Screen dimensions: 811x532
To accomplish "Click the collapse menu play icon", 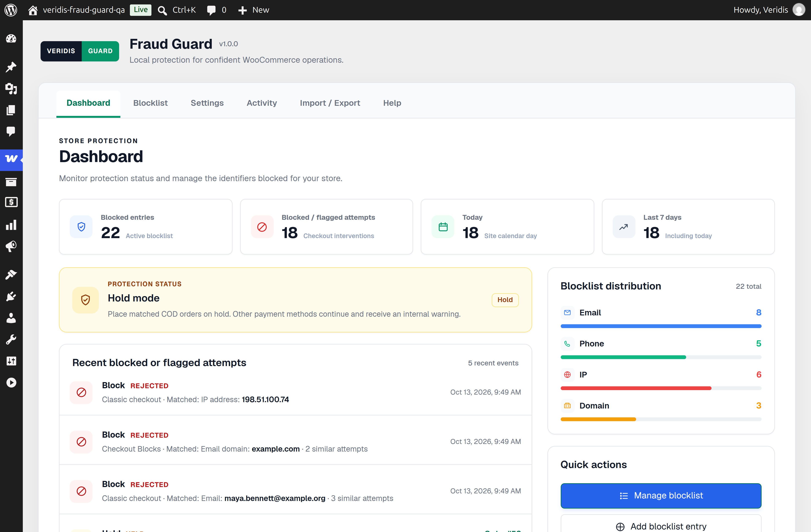I will [x=11, y=383].
